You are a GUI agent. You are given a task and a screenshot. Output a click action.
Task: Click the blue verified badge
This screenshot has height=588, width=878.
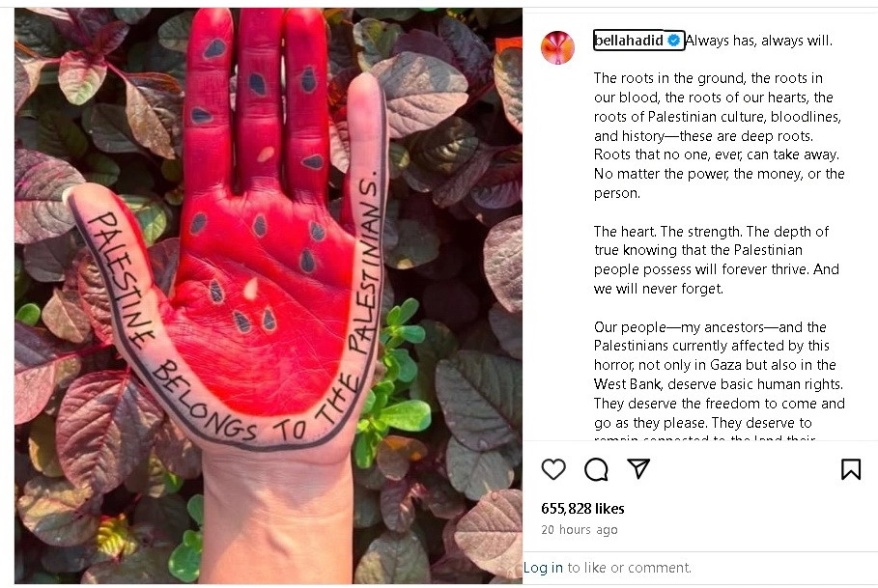click(673, 41)
